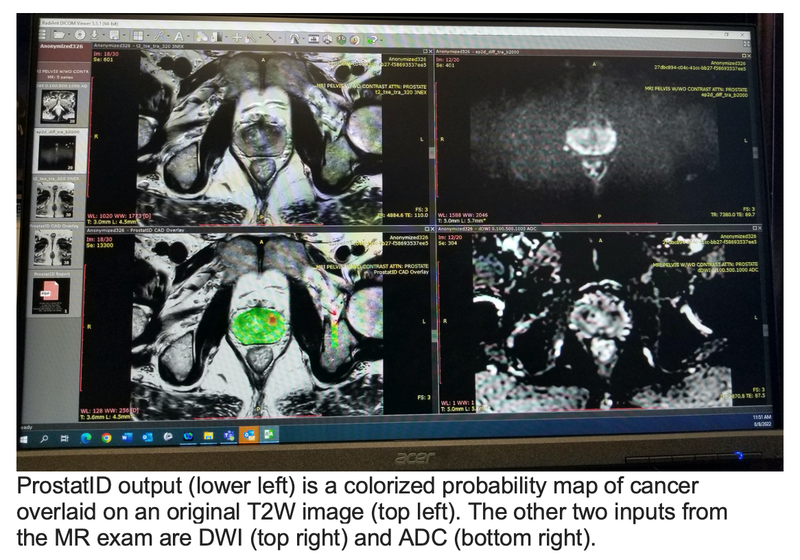The image size is (800, 560).
Task: Open Microsoft Edge from the taskbar
Action: [x=86, y=438]
